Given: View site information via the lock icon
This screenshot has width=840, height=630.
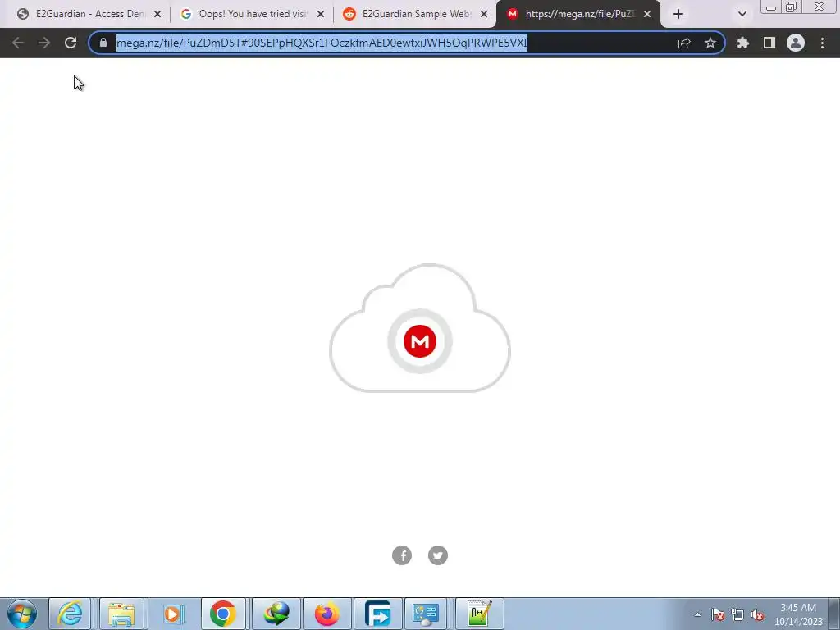Looking at the screenshot, I should [x=103, y=43].
